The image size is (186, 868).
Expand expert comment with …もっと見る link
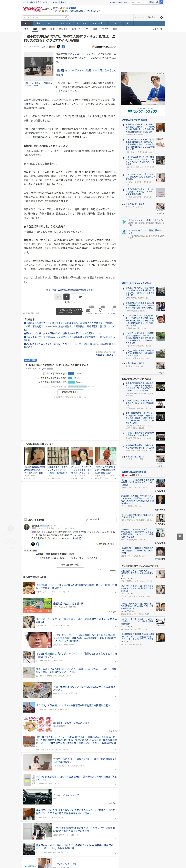tap(78, 538)
